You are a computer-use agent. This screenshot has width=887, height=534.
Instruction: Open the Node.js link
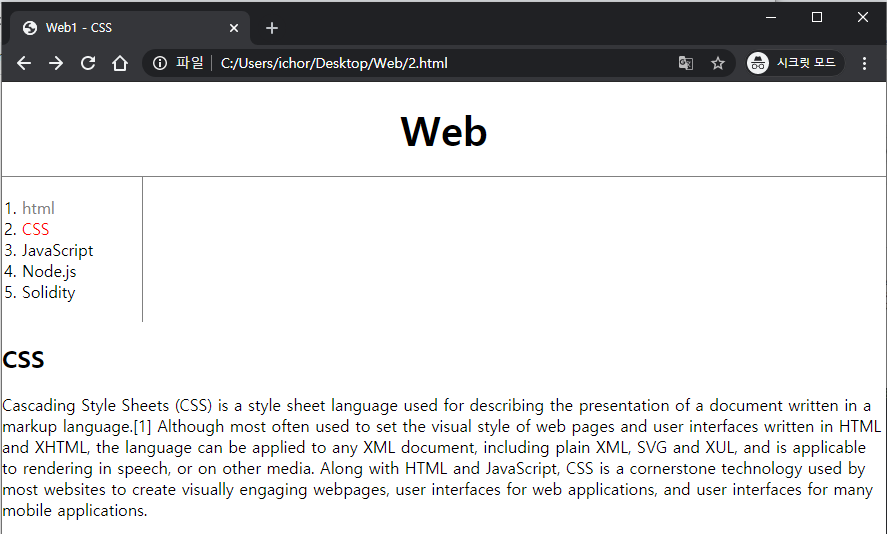(x=49, y=271)
